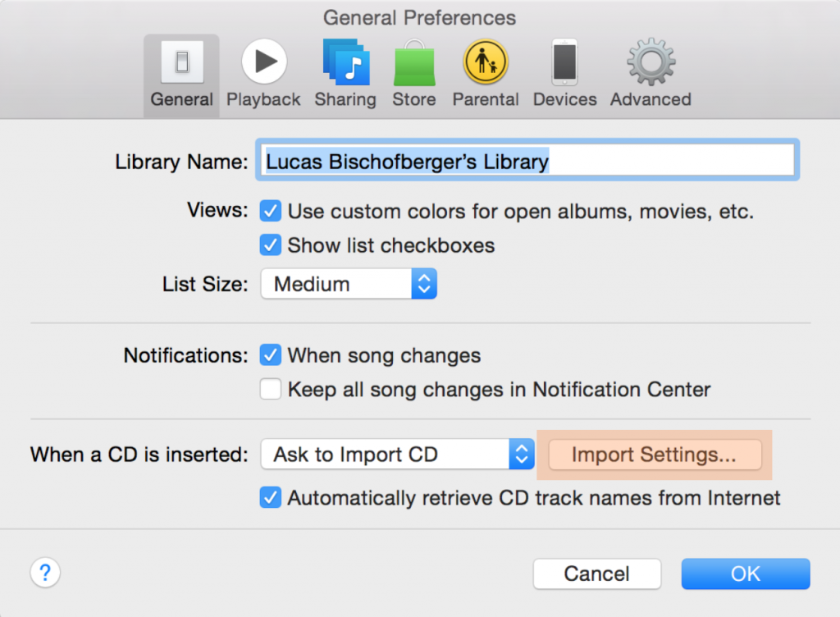The height and width of the screenshot is (617, 840).
Task: Open the Advanced gear icon
Action: pyautogui.click(x=651, y=62)
